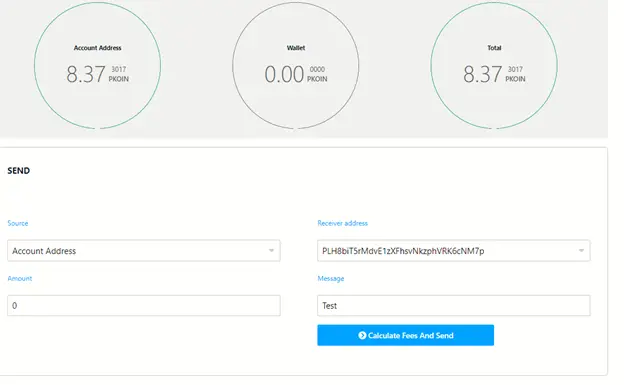Expand the Receiver address dropdown arrow
The width and height of the screenshot is (624, 385).
pos(581,251)
